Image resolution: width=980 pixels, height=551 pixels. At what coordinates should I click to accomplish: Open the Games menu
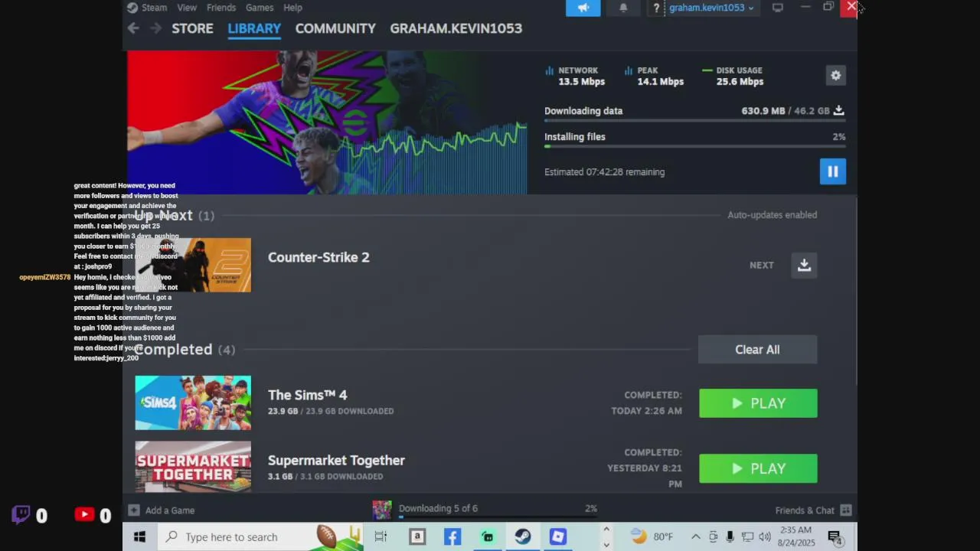(x=260, y=8)
